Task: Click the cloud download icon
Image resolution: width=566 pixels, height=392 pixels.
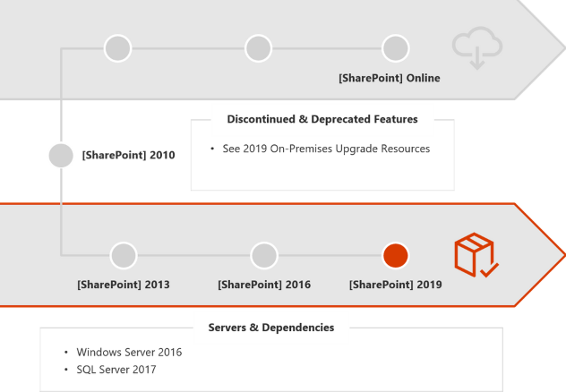Action: tap(477, 48)
